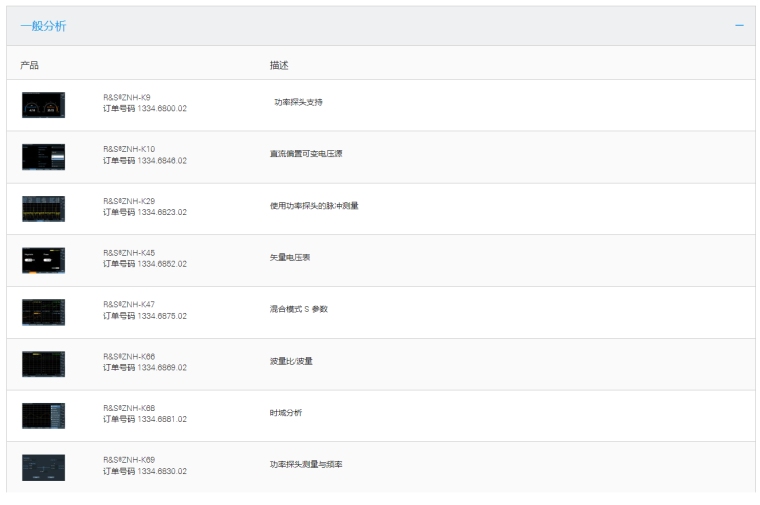Select the R&S®ZNH-K47 product name
The height and width of the screenshot is (505, 760).
129,304
